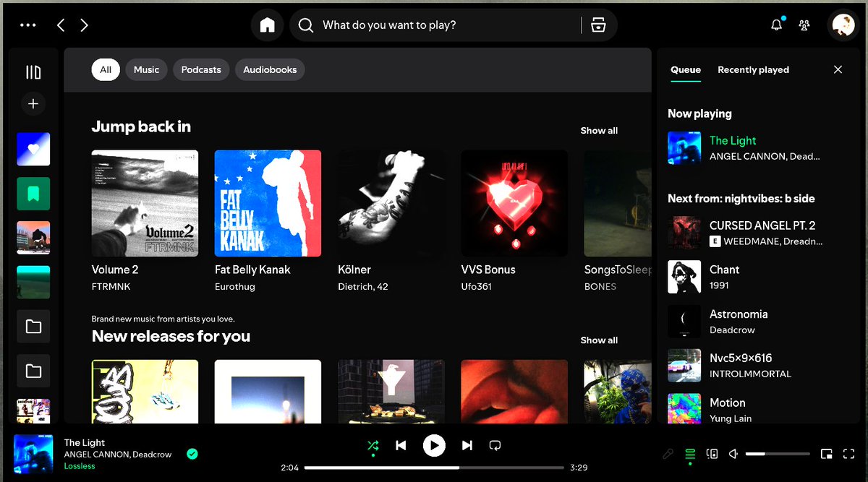This screenshot has width=868, height=482.
Task: Open the second folder in sidebar
Action: click(33, 371)
